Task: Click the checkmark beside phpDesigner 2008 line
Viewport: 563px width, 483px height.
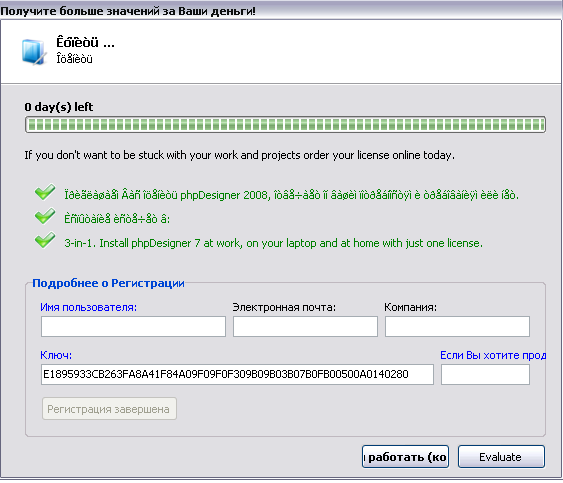Action: tap(45, 192)
